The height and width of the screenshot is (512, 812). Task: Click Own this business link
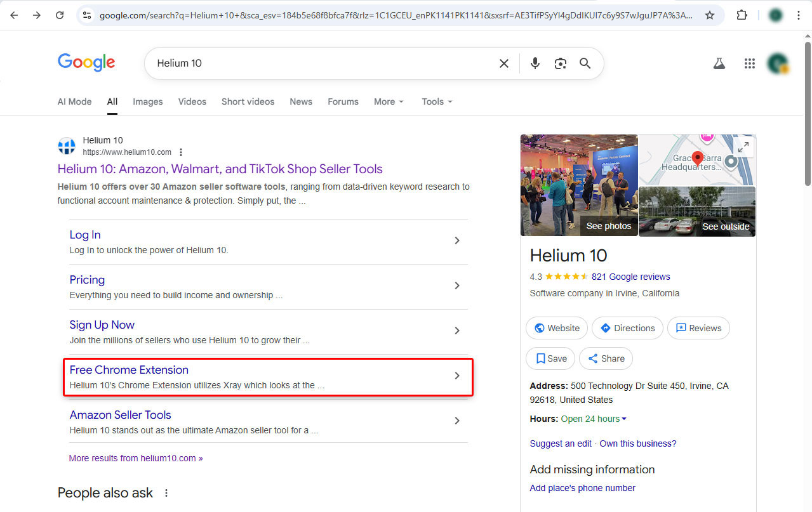pyautogui.click(x=638, y=443)
